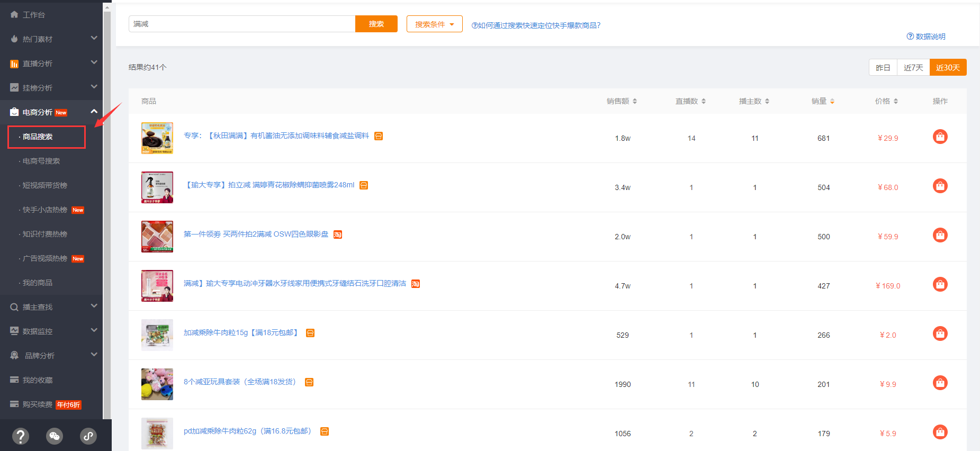Click the search input containing 满减

coord(242,24)
